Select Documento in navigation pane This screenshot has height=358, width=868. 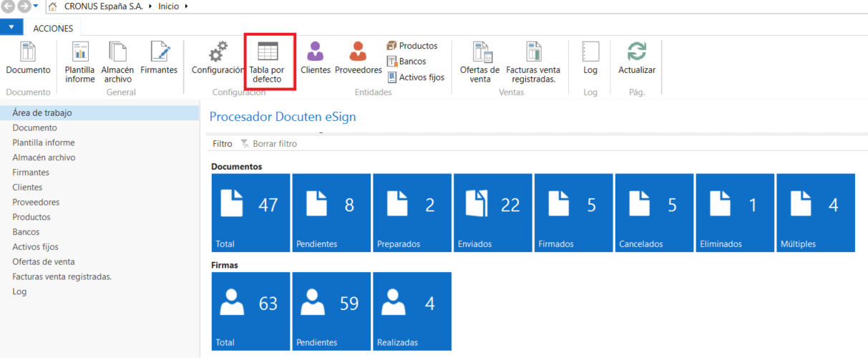click(x=99, y=127)
